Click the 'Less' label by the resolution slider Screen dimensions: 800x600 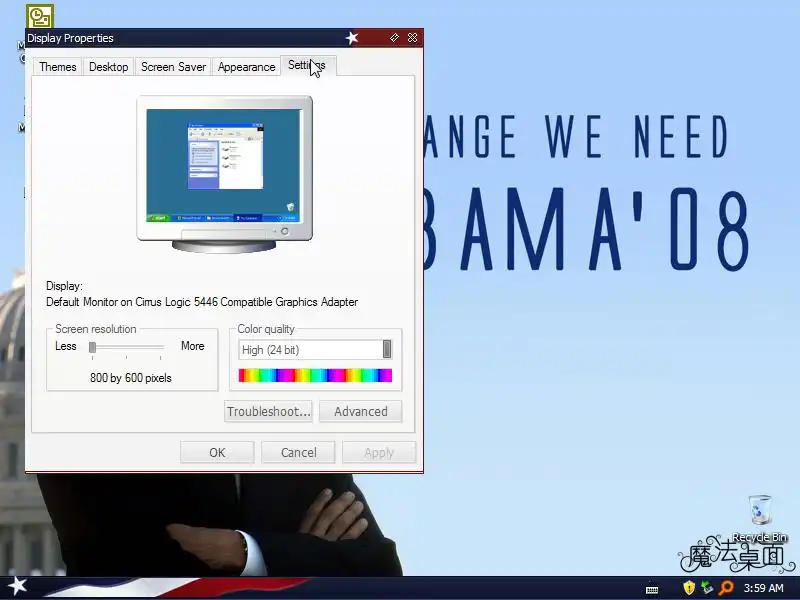pos(66,346)
